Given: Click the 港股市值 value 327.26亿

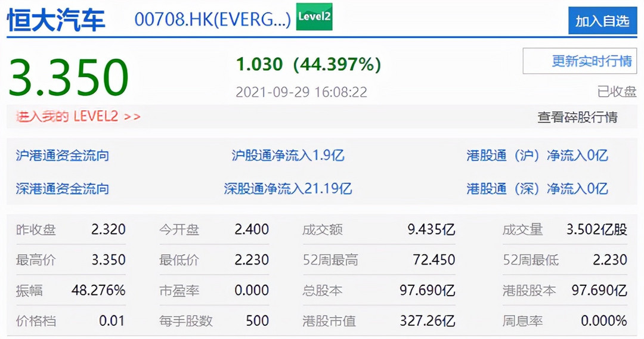Looking at the screenshot, I should pyautogui.click(x=427, y=322).
